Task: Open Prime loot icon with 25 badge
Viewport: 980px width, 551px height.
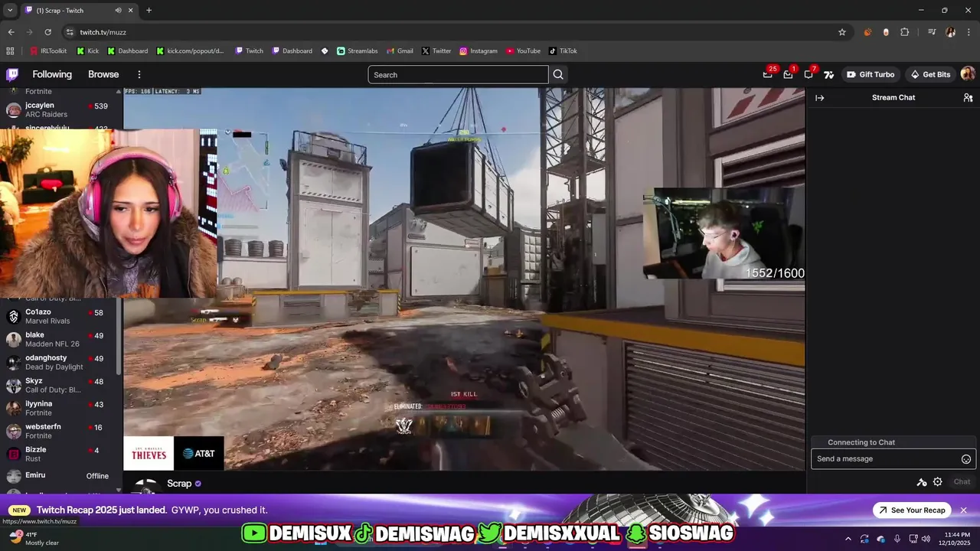Action: (768, 74)
